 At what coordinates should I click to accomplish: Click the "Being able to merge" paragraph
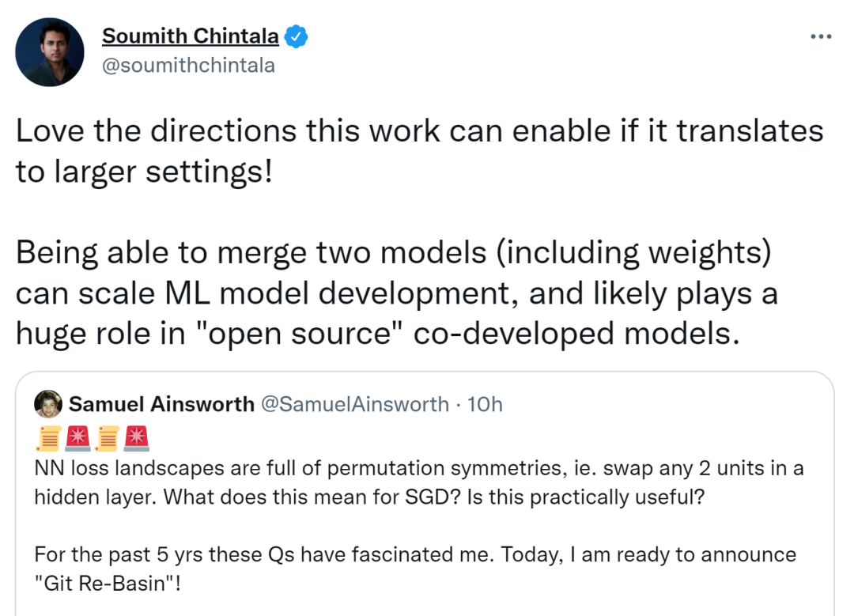pyautogui.click(x=395, y=293)
